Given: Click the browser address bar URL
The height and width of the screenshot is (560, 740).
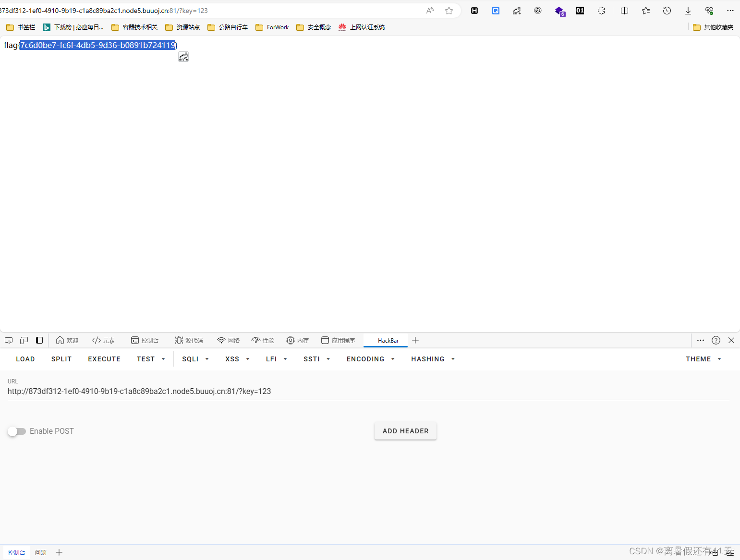Looking at the screenshot, I should click(x=104, y=11).
